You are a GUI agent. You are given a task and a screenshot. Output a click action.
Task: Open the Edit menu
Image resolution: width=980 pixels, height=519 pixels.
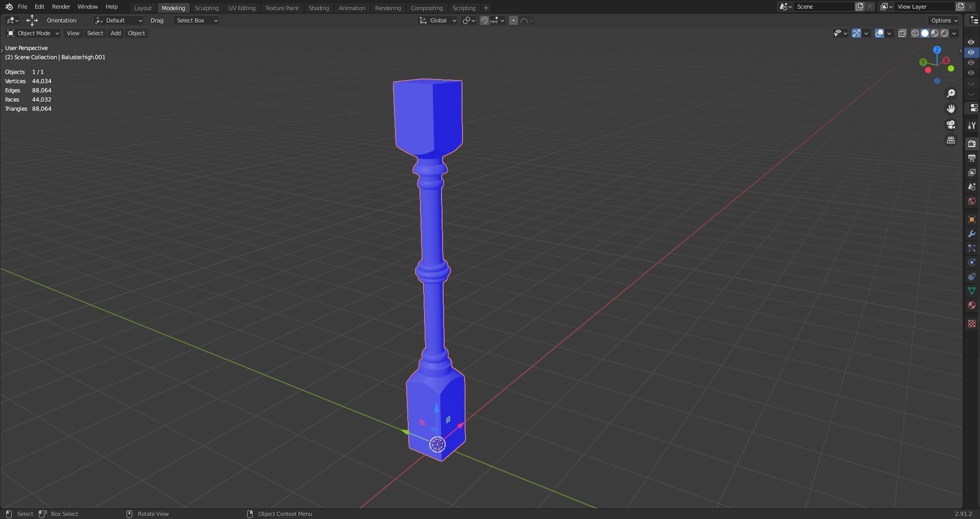point(39,7)
